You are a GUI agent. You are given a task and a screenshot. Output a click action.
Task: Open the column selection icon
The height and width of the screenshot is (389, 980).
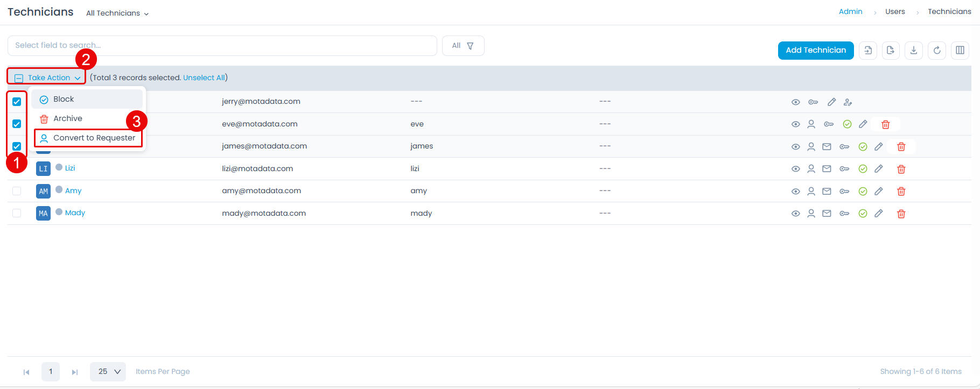[960, 51]
